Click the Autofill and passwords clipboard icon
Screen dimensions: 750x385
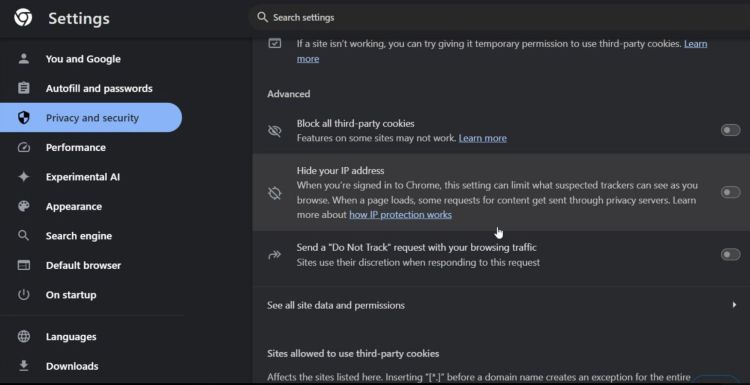click(23, 88)
